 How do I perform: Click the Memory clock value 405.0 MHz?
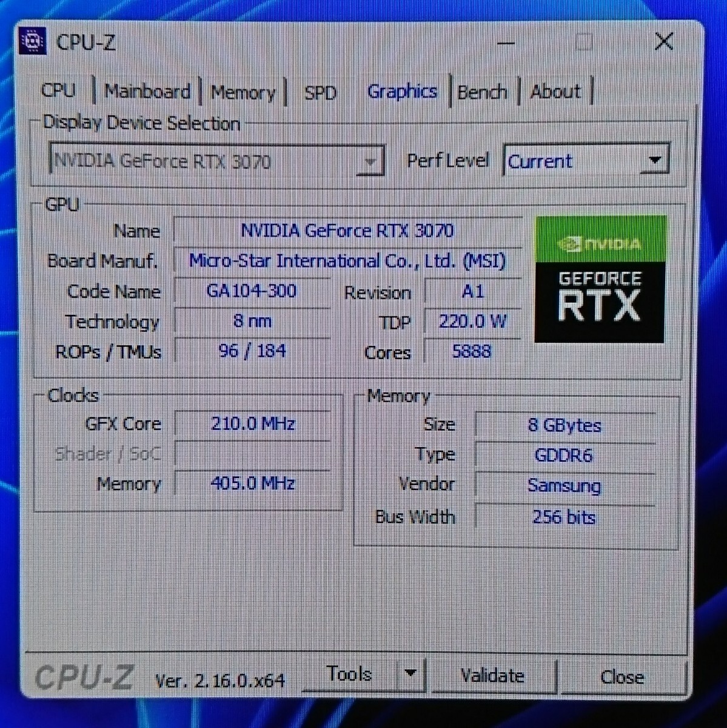click(x=253, y=484)
